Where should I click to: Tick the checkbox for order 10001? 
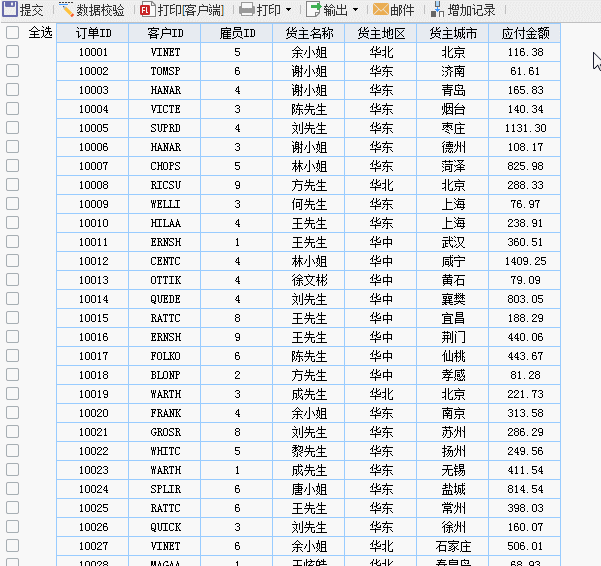12,52
